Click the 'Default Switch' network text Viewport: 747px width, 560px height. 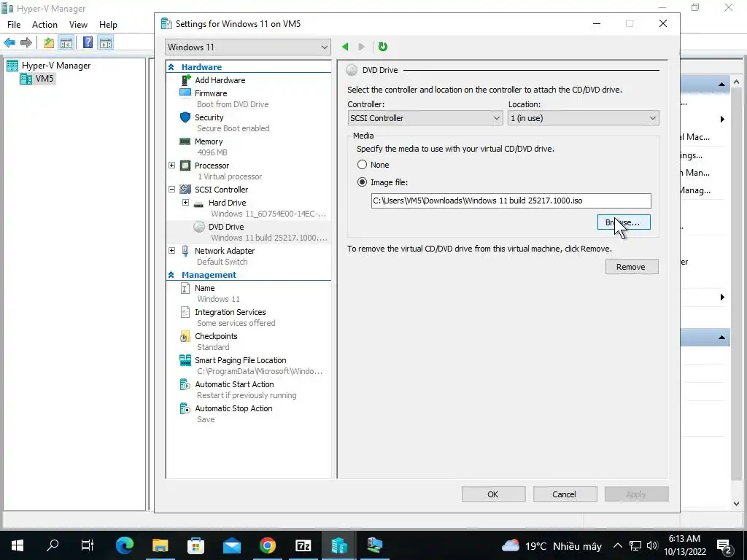(222, 262)
